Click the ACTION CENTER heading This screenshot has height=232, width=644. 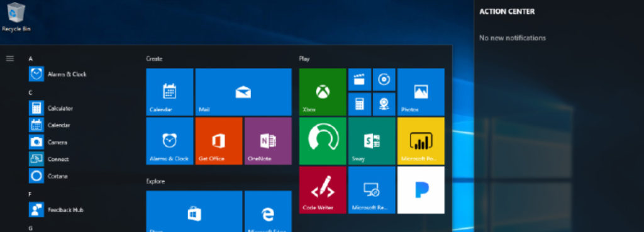507,11
